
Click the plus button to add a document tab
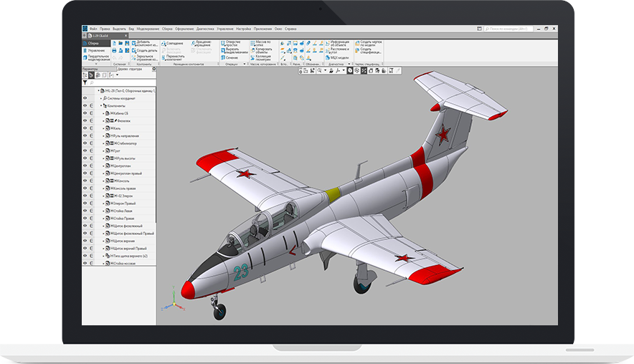(85, 36)
